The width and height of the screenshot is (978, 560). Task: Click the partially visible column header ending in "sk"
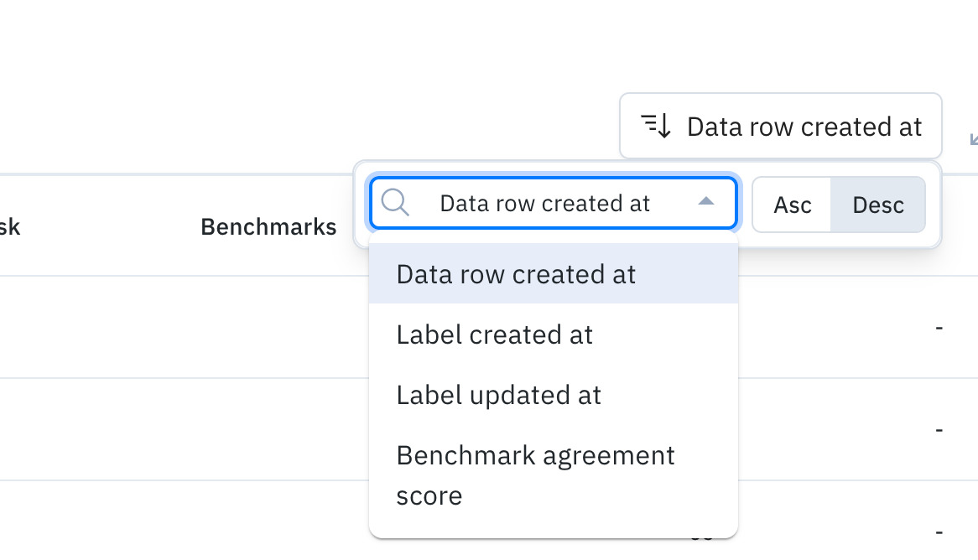click(x=10, y=226)
